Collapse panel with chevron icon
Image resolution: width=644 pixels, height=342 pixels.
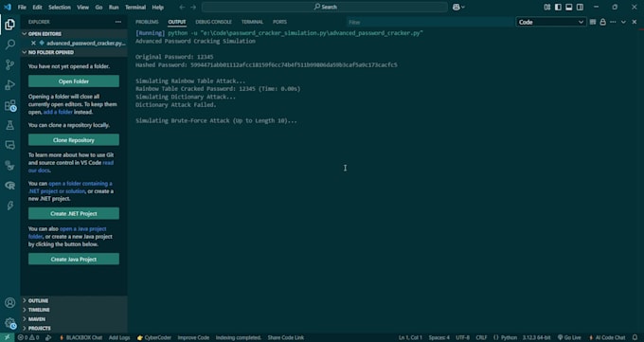tap(623, 22)
